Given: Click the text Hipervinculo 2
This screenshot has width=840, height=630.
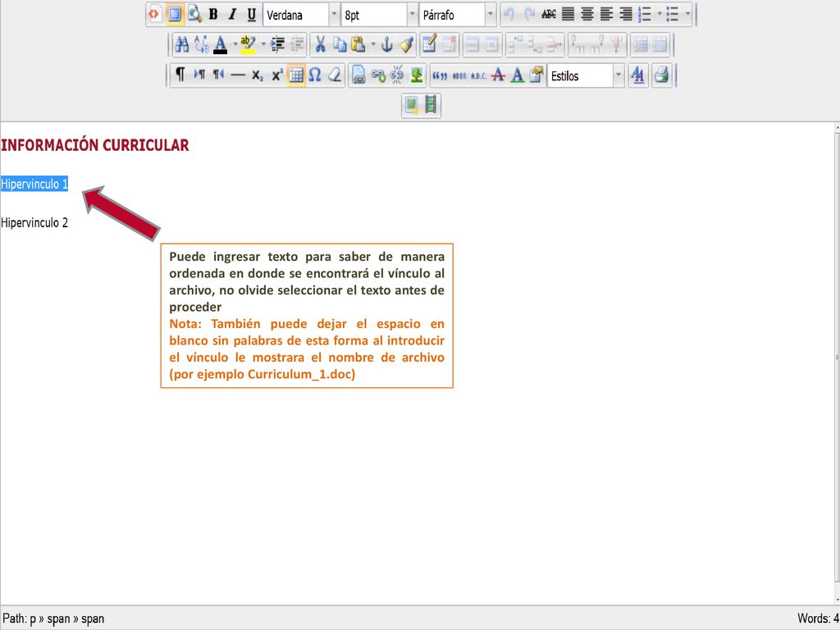Looking at the screenshot, I should [34, 223].
